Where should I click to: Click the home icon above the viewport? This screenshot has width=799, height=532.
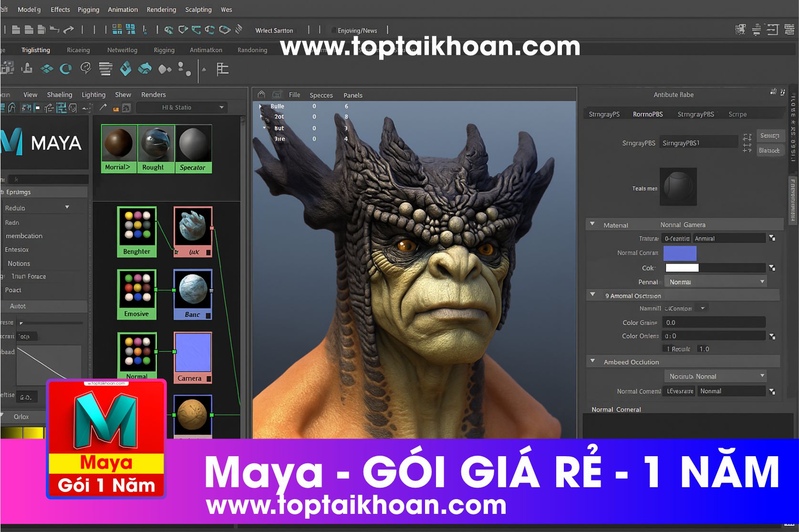coord(261,94)
